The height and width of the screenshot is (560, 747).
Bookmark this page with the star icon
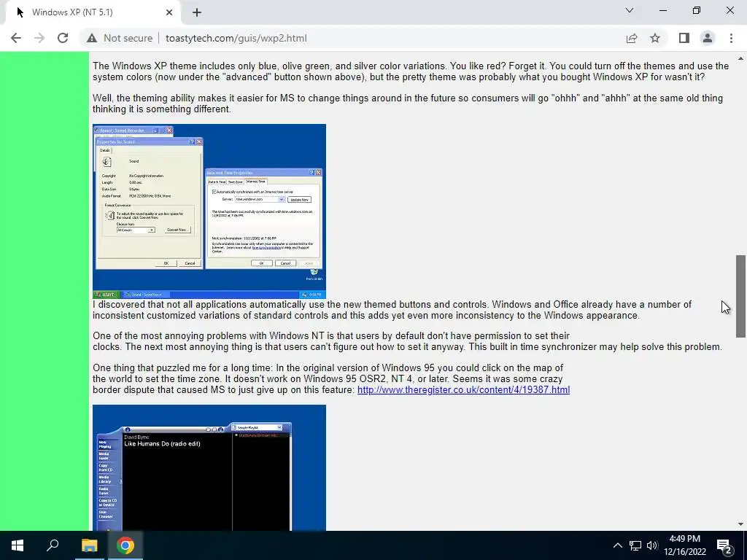pos(655,38)
